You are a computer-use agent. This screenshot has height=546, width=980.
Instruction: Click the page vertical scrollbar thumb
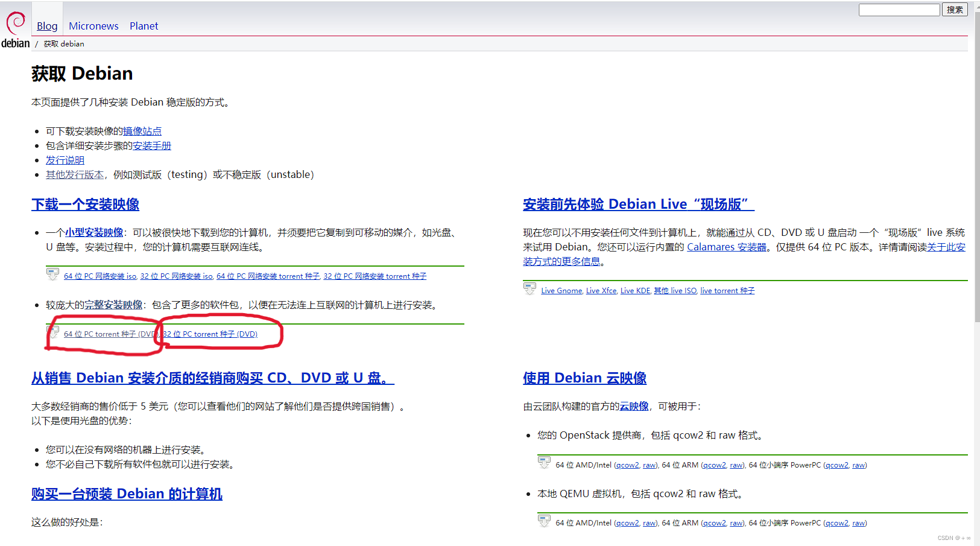pyautogui.click(x=977, y=166)
